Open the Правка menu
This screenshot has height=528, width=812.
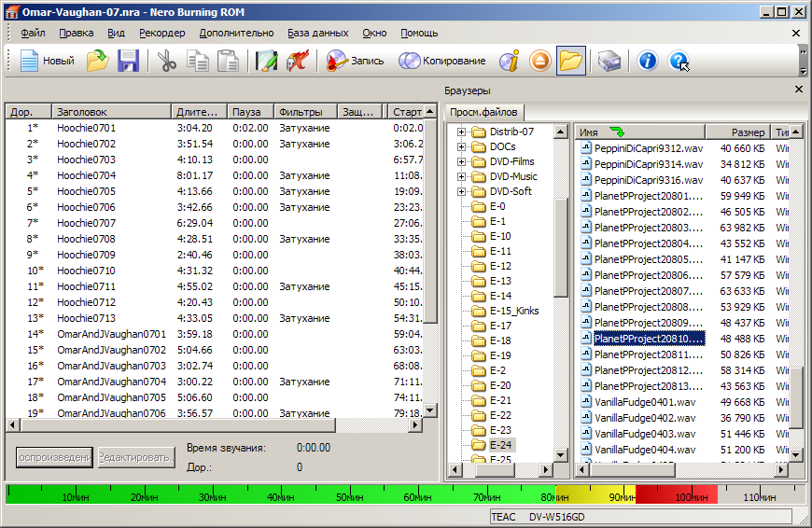[77, 34]
